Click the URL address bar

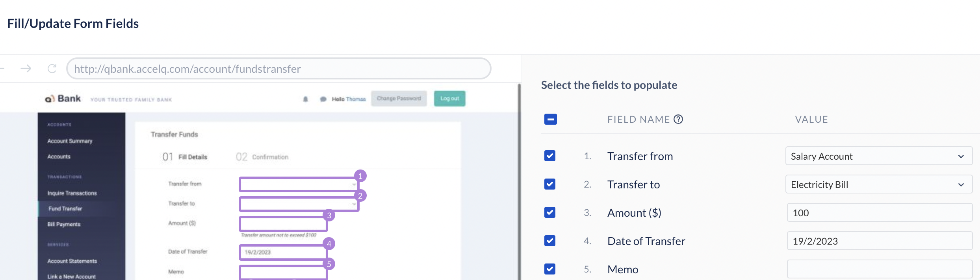point(278,68)
